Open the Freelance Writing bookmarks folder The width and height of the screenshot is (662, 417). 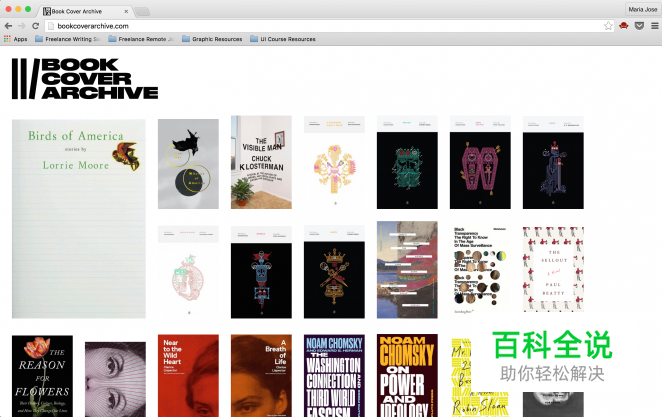[x=68, y=39]
